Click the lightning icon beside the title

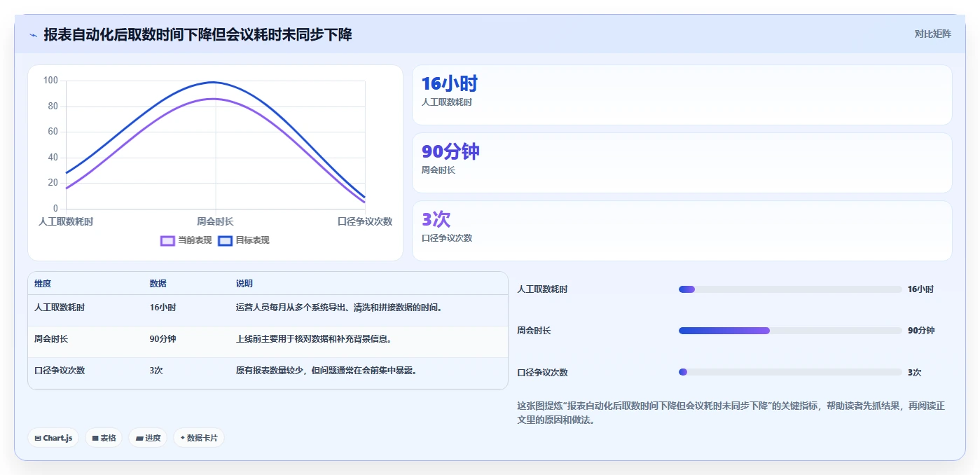[x=33, y=35]
